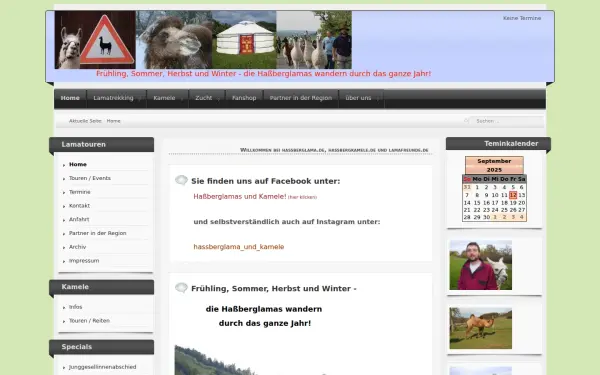
Task: Open the Anfahrt sidebar link
Action: tap(79, 220)
